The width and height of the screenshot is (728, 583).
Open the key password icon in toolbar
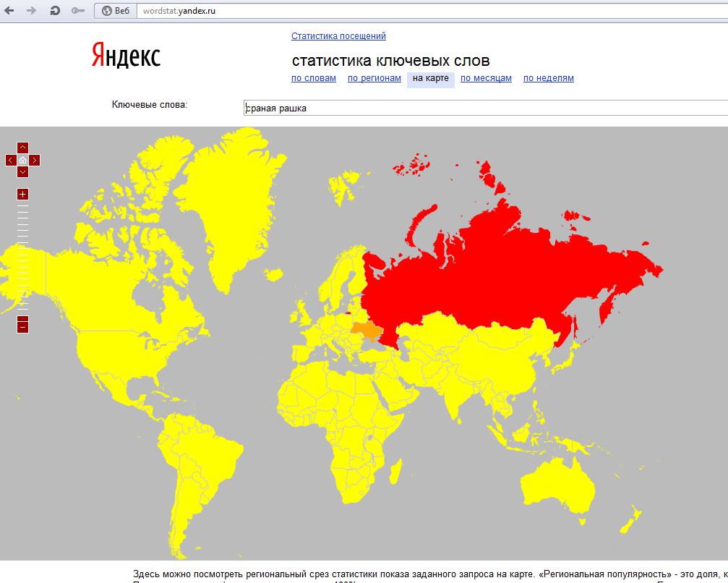(77, 10)
